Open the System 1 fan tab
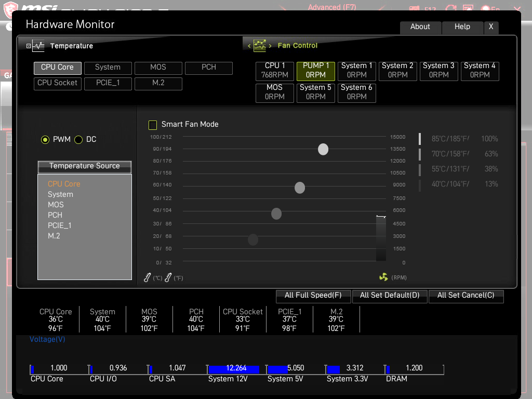The height and width of the screenshot is (399, 532). tap(357, 71)
